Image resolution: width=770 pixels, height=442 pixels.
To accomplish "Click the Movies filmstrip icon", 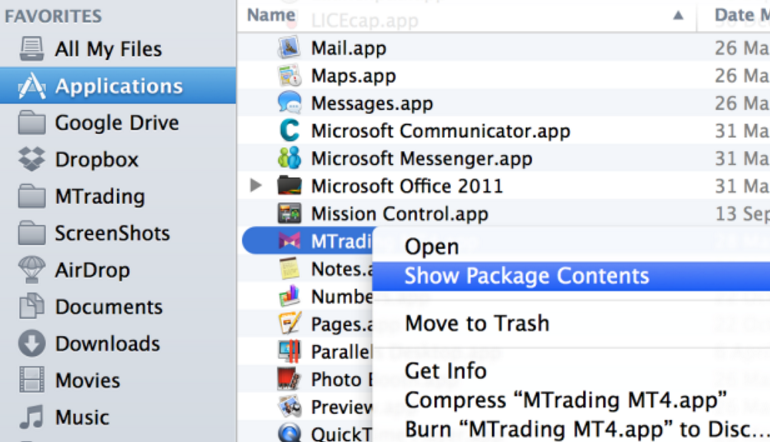I will click(32, 380).
